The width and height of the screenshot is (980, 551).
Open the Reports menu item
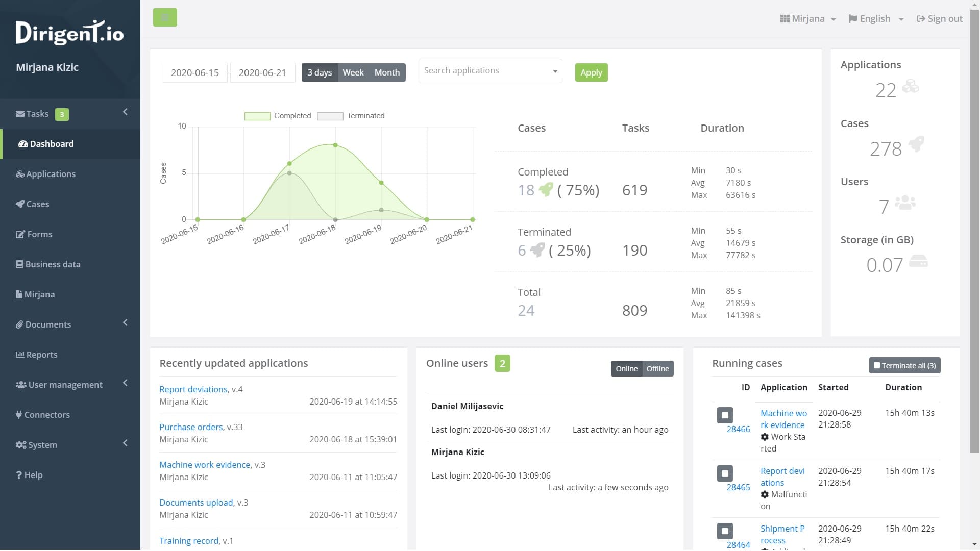point(41,355)
